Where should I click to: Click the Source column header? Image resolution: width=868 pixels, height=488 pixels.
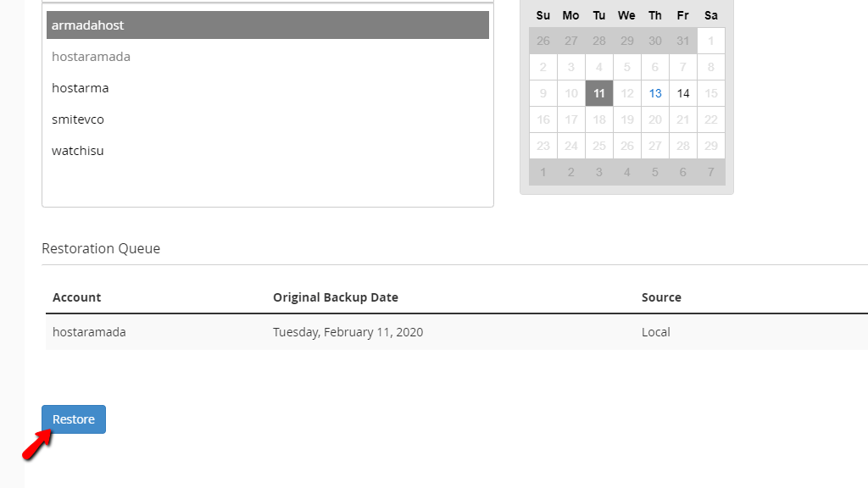[661, 297]
